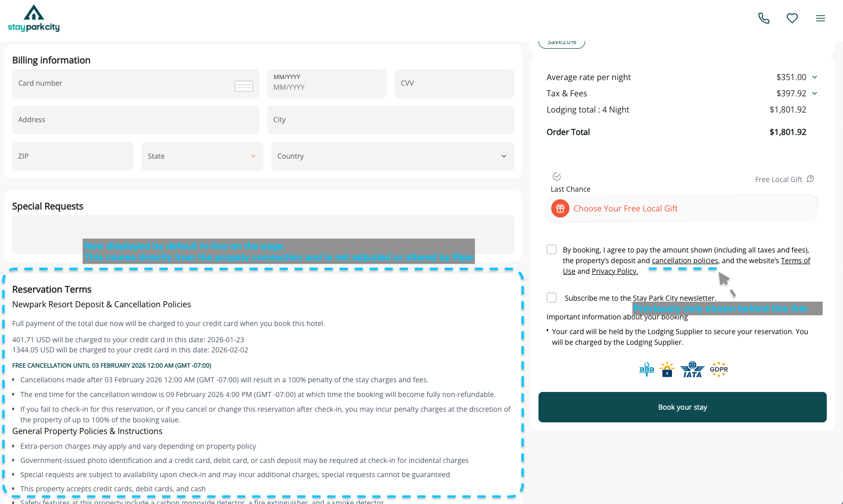Viewport: 843px width, 504px height.
Task: Click the Book your stay button
Action: [683, 407]
